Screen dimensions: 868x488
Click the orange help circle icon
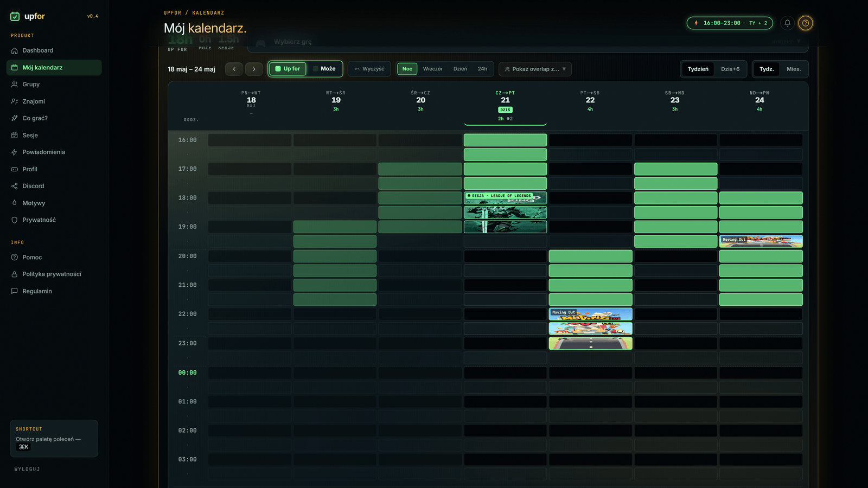(806, 23)
